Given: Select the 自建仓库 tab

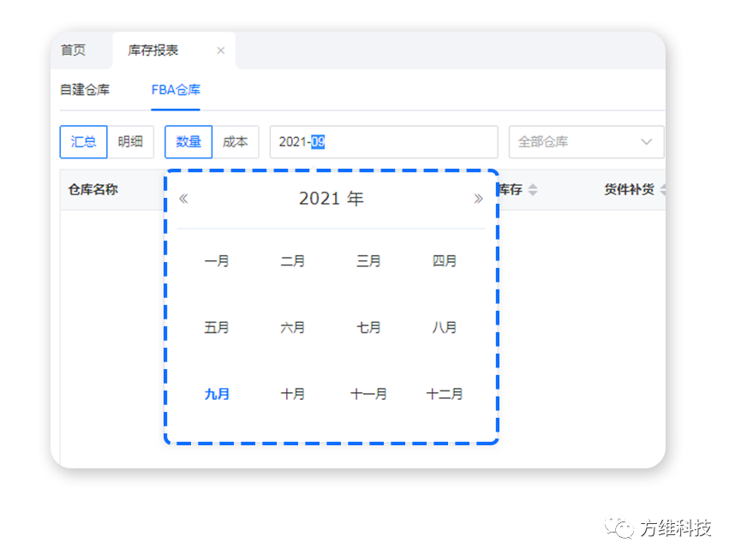Looking at the screenshot, I should (85, 90).
